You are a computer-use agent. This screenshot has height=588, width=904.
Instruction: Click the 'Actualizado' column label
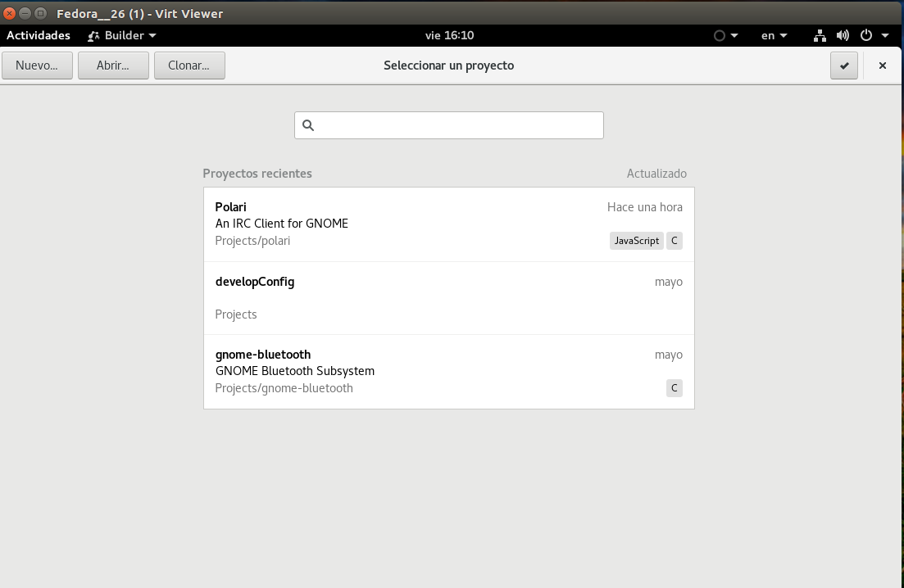[656, 174]
